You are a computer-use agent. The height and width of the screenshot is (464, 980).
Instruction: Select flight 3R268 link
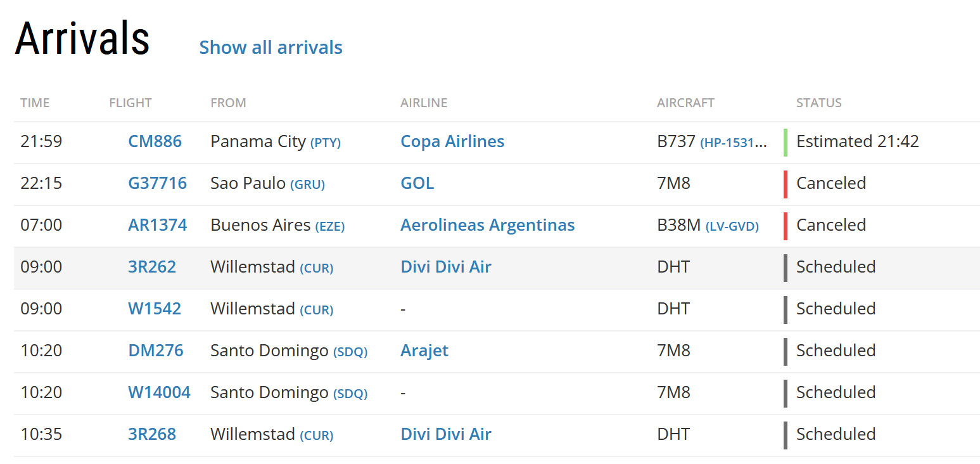tap(152, 434)
